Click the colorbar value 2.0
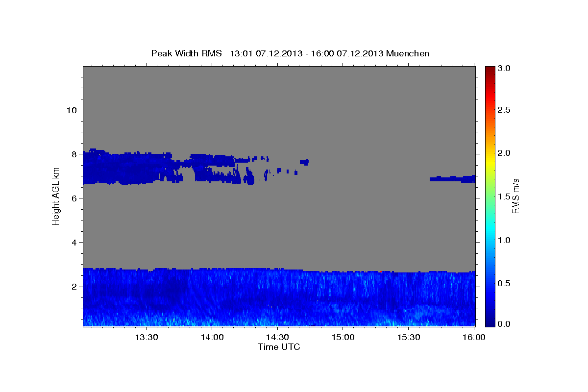 [x=505, y=153]
